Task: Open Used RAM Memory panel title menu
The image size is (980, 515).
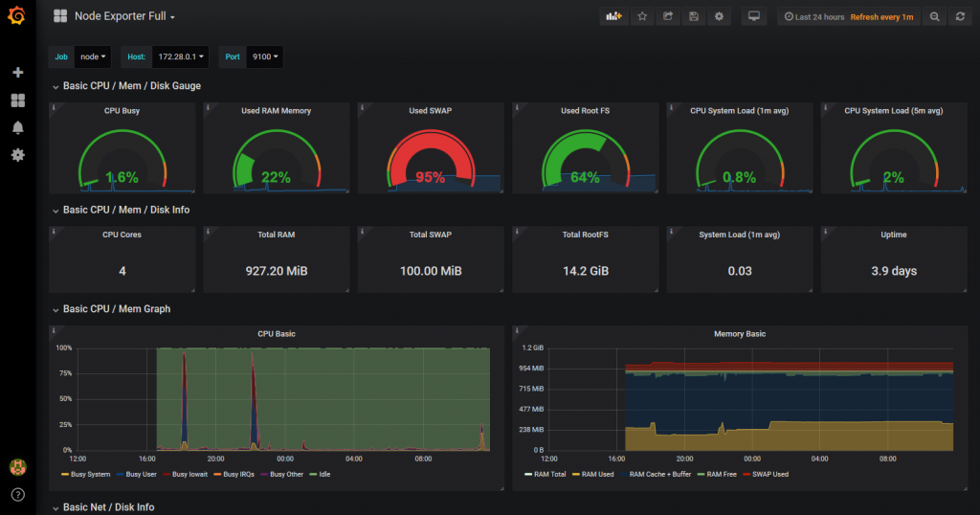Action: click(x=277, y=111)
